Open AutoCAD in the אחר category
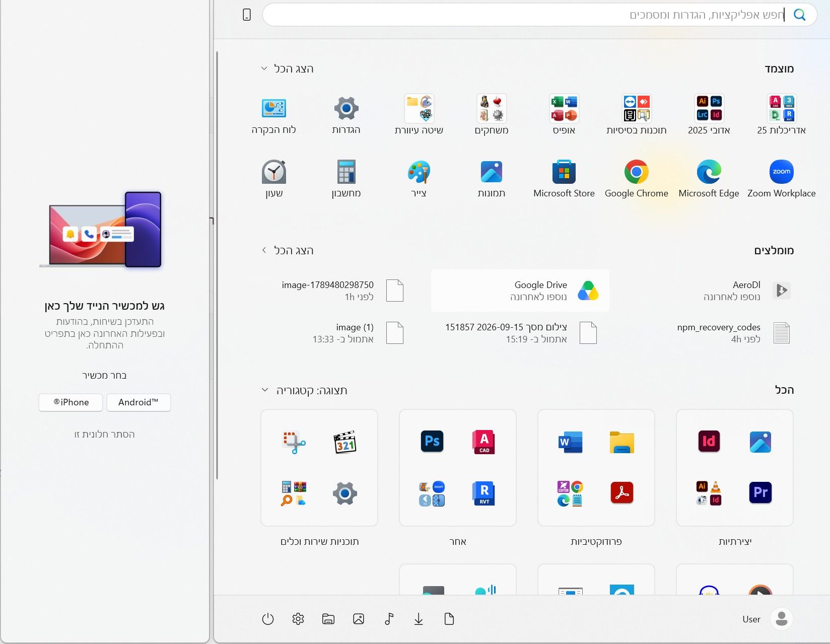The image size is (830, 644). tap(483, 442)
